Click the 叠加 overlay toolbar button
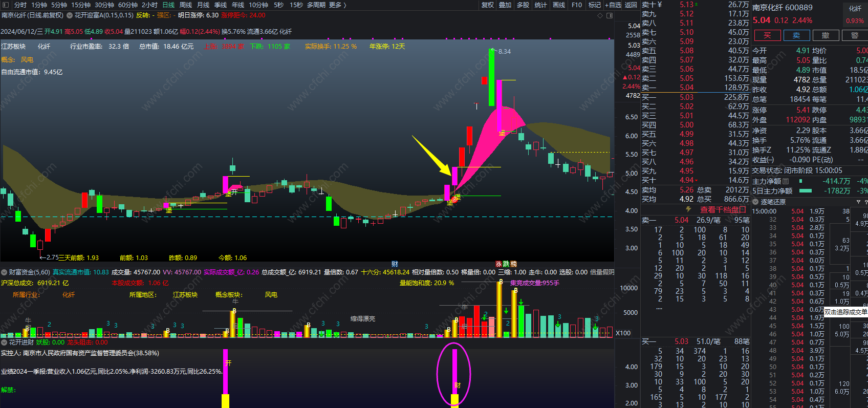Viewport: 868px width, 408px height. (505, 5)
